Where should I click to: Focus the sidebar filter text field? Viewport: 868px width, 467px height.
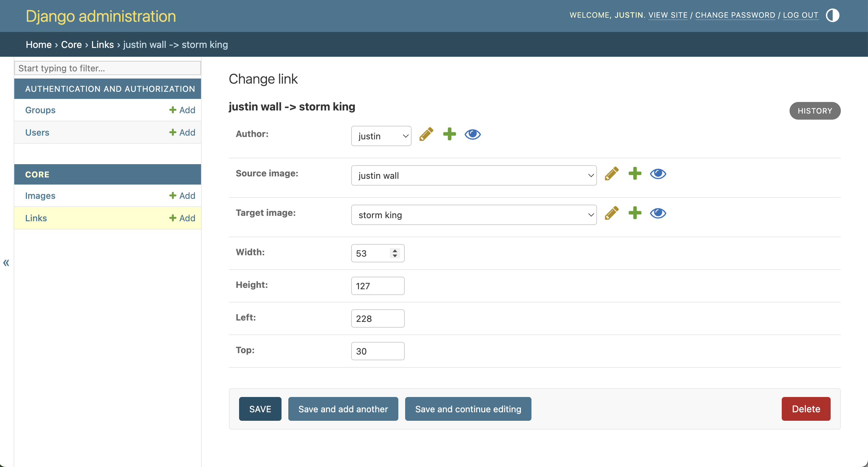coord(107,68)
